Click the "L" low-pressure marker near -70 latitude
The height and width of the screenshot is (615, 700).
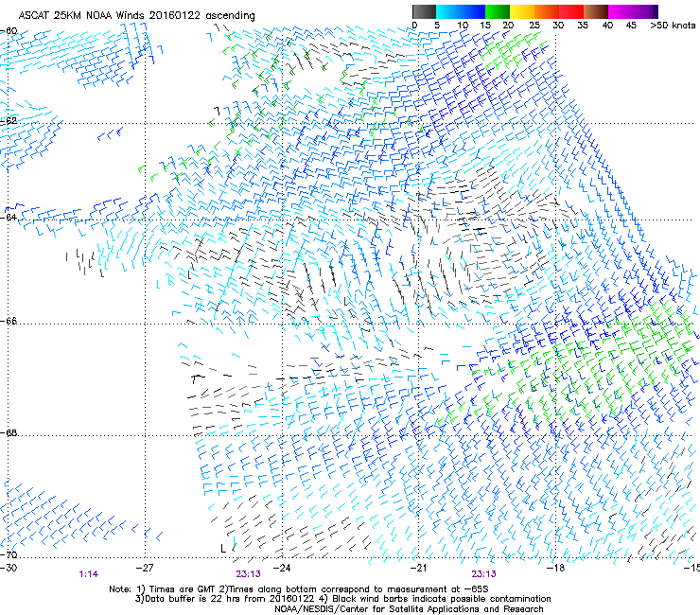[223, 548]
